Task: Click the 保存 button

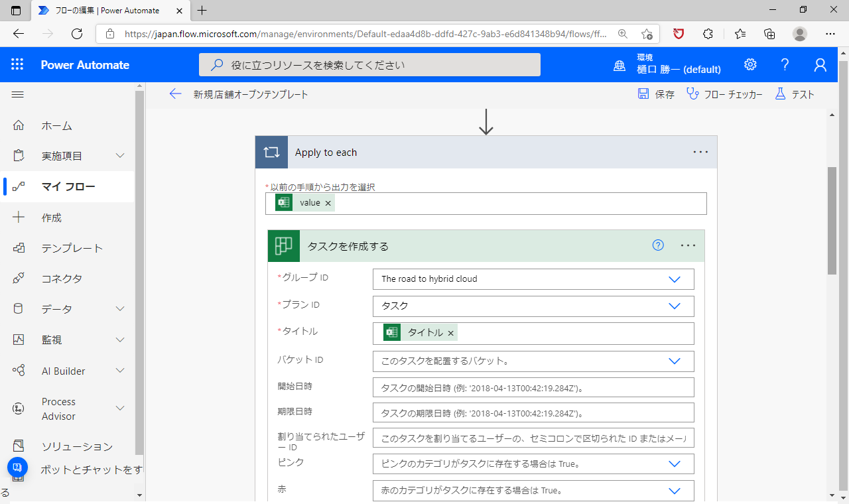Action: point(657,94)
